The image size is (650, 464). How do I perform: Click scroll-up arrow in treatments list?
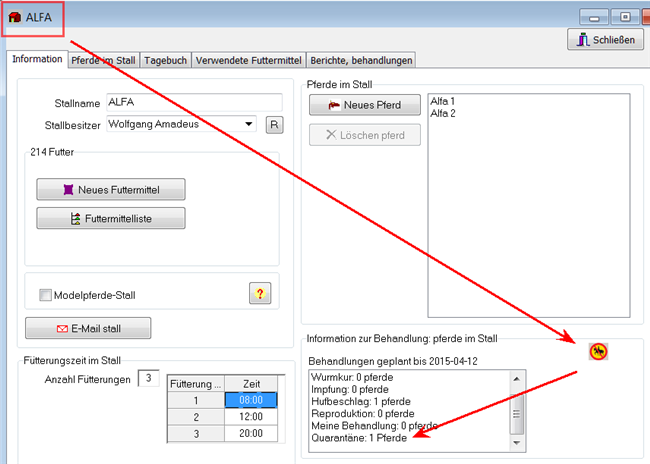(x=517, y=379)
